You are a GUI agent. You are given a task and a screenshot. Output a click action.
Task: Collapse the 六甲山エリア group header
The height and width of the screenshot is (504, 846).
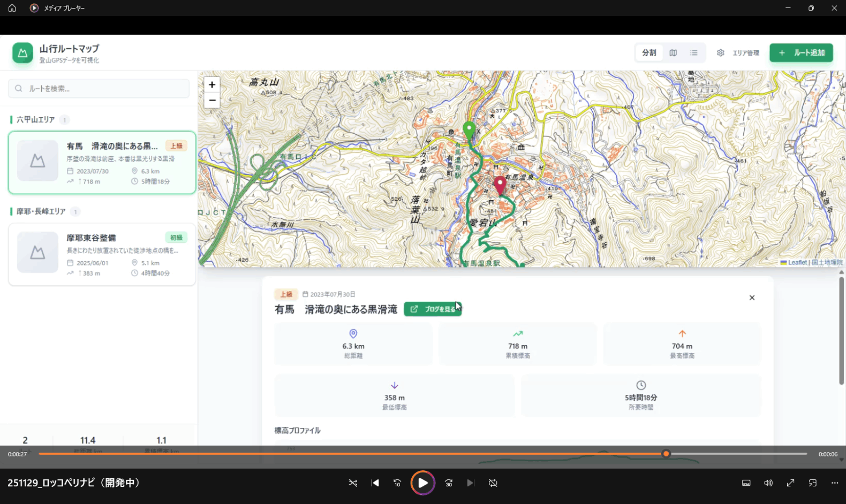36,119
